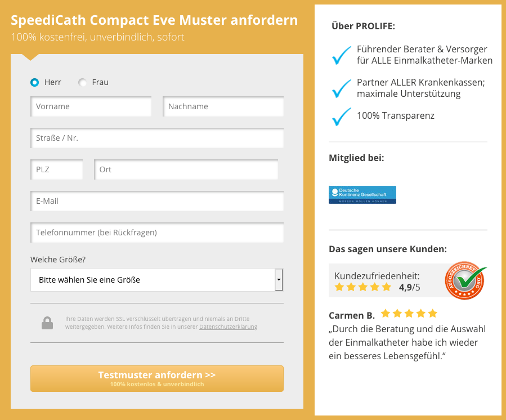This screenshot has width=506, height=420.
Task: Click the SSL padlock icon
Action: click(x=47, y=323)
